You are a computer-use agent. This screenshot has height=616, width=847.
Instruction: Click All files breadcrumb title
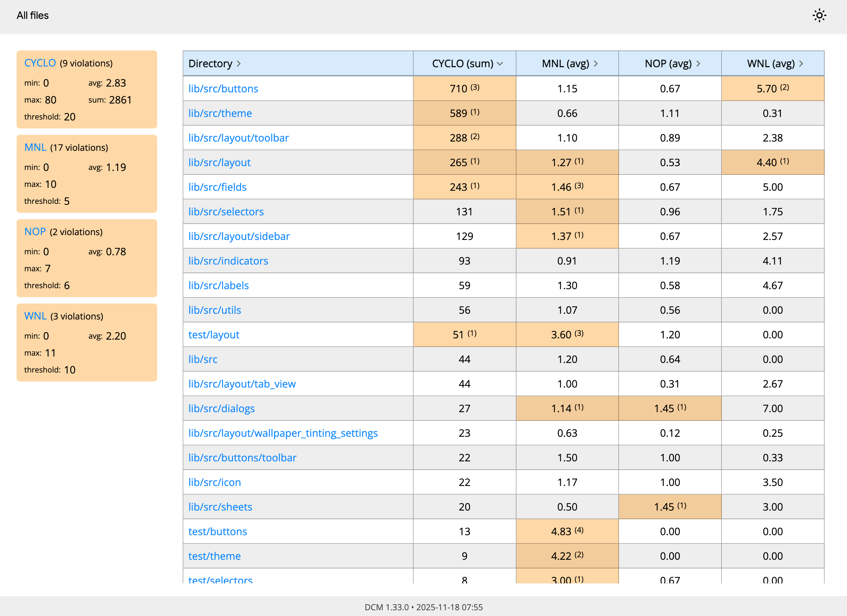click(x=33, y=15)
